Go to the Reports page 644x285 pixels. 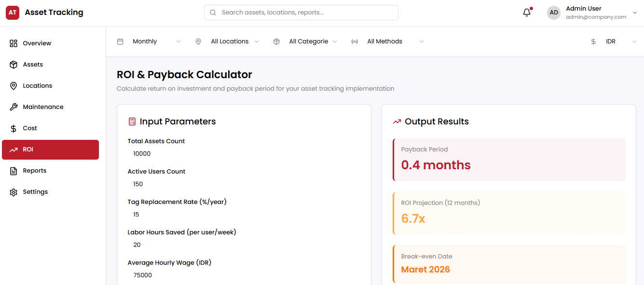(35, 171)
